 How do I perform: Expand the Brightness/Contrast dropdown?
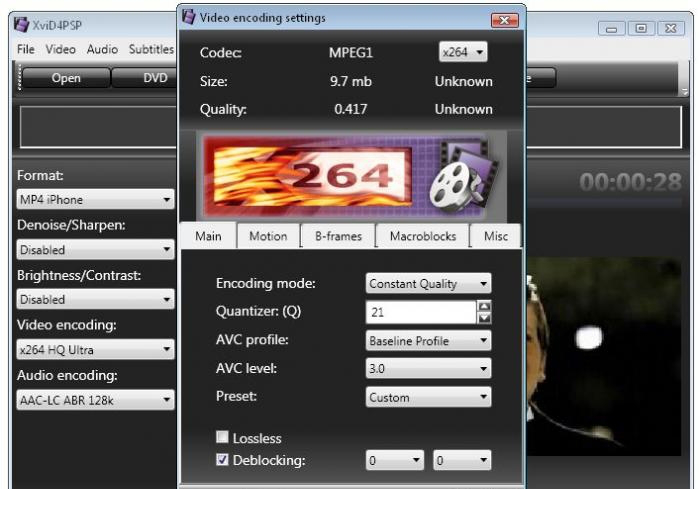click(95, 299)
